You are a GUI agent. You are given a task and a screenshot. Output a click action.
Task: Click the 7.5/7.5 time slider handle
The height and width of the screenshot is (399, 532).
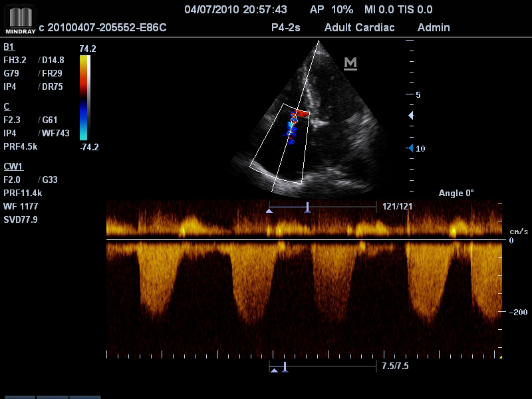(285, 366)
